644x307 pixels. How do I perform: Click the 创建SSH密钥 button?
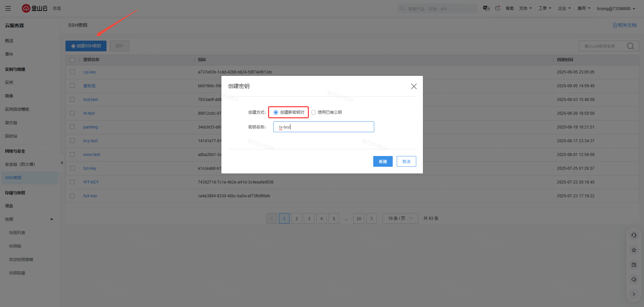(x=86, y=46)
